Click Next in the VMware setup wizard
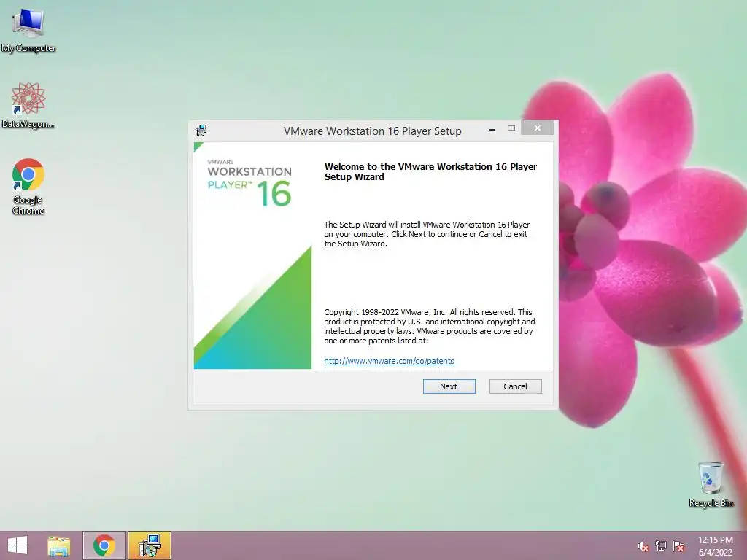The image size is (747, 560). click(449, 386)
